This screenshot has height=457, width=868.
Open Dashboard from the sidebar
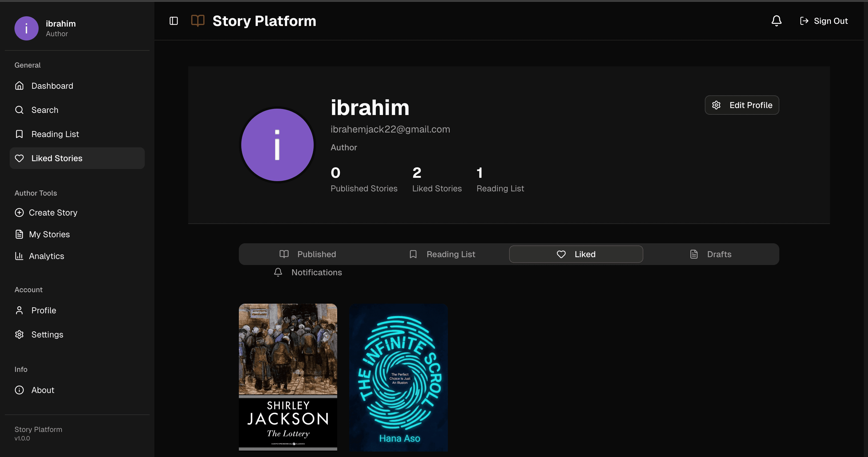[52, 86]
